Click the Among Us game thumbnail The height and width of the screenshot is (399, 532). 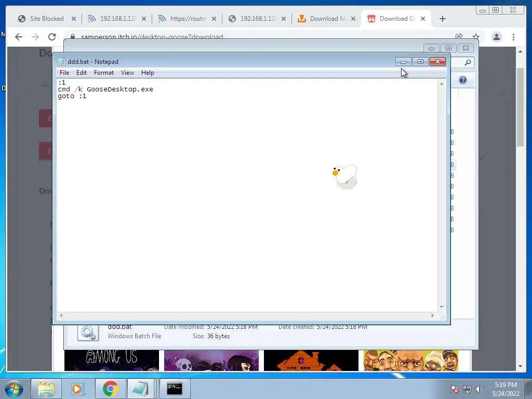click(x=112, y=361)
